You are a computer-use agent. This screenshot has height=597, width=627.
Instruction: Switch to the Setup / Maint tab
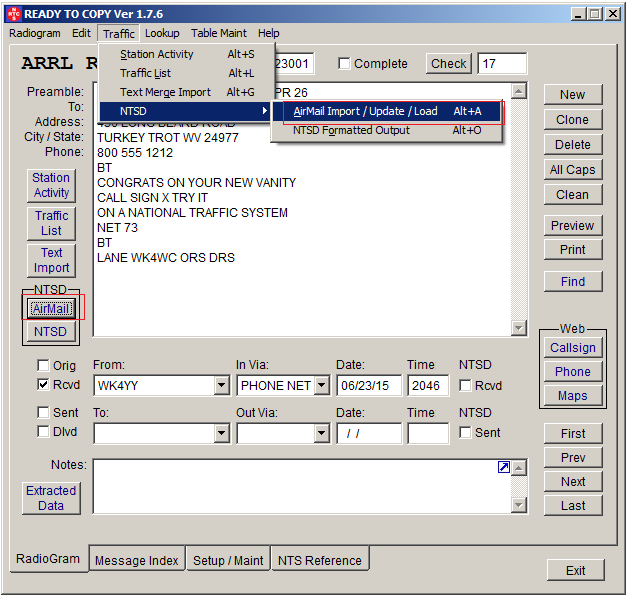pyautogui.click(x=228, y=560)
